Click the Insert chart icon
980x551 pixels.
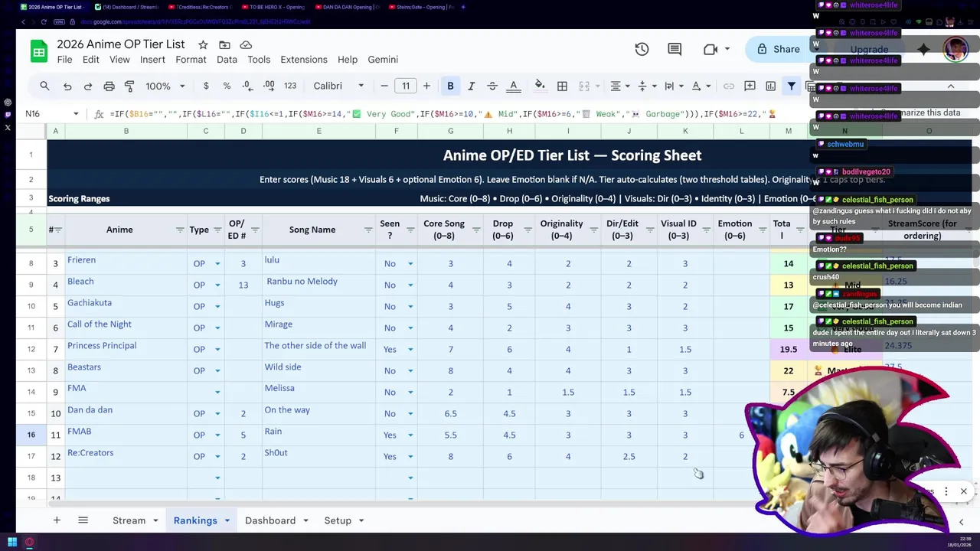(771, 86)
